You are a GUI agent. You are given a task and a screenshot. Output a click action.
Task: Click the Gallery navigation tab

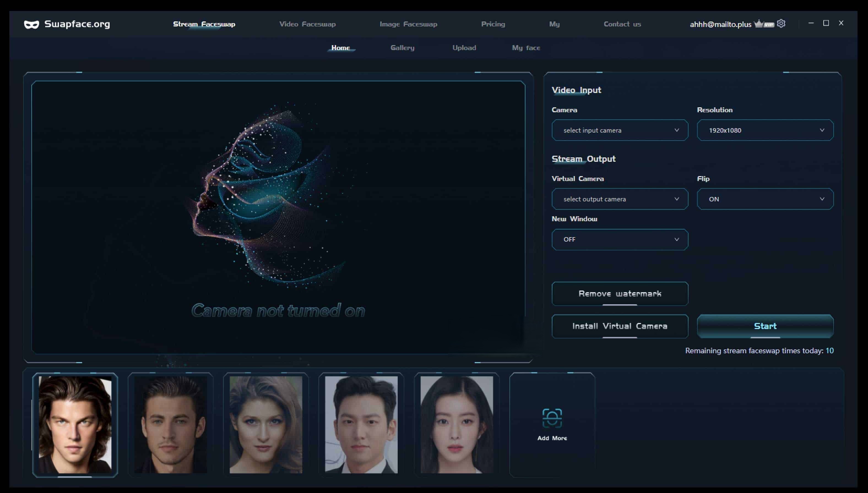(402, 48)
